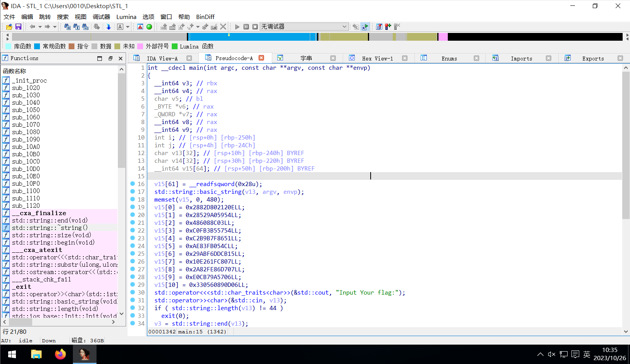Expand the back navigation history dropdown arrow

pyautogui.click(x=40, y=27)
